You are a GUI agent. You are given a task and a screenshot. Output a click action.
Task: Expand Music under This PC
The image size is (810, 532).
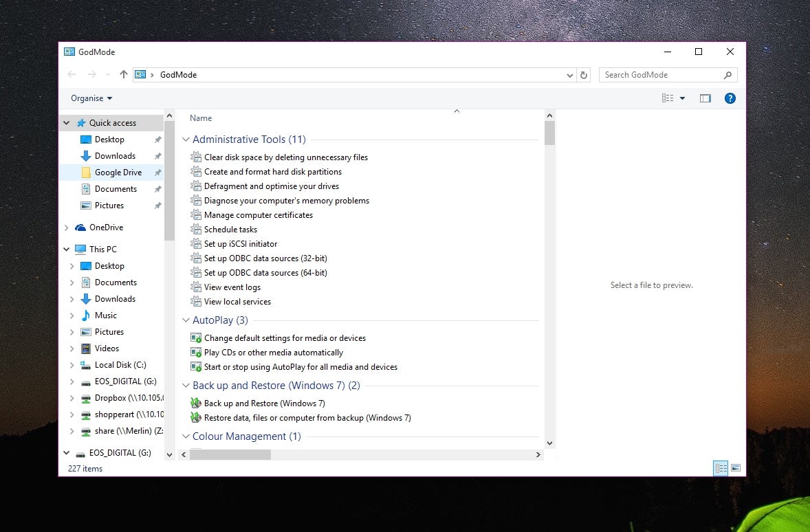(x=72, y=315)
